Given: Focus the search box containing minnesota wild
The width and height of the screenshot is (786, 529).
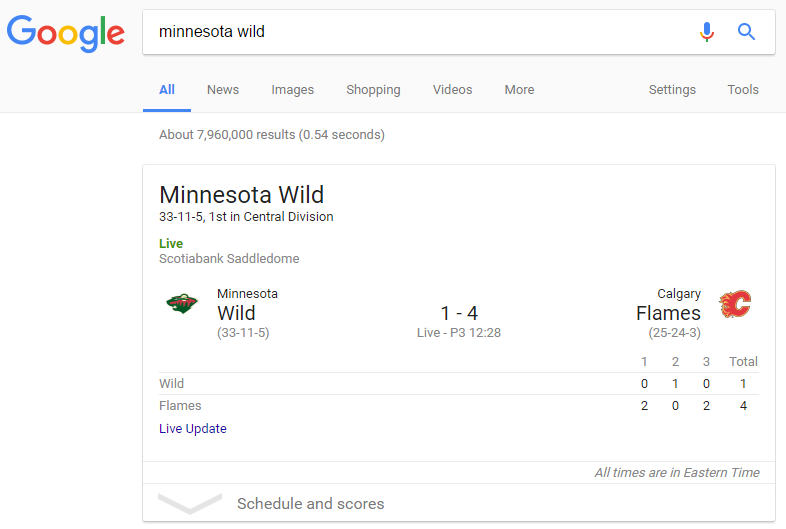Looking at the screenshot, I should point(420,32).
